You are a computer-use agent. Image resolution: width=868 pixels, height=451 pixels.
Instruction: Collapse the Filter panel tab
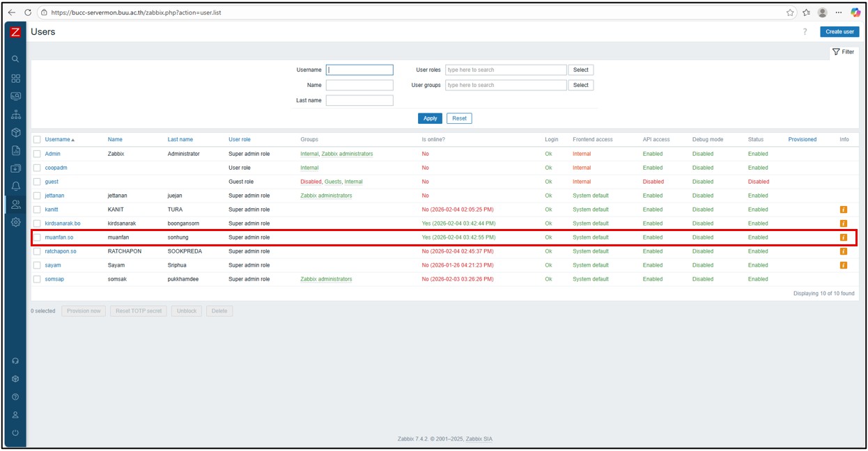coord(843,52)
